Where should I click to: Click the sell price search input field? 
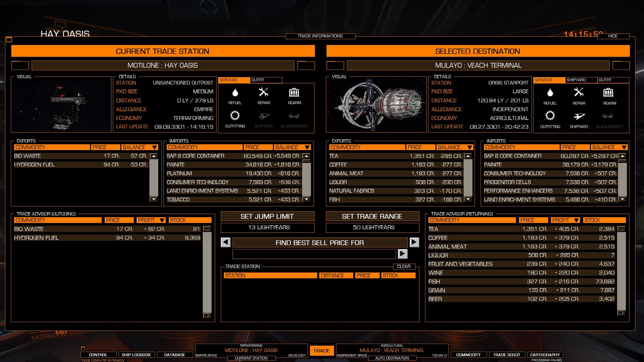(x=314, y=254)
